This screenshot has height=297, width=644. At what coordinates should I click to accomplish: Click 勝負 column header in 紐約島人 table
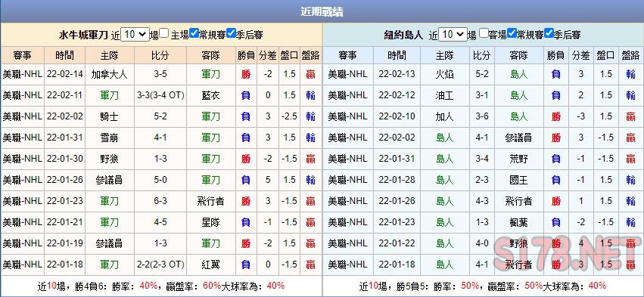point(555,55)
